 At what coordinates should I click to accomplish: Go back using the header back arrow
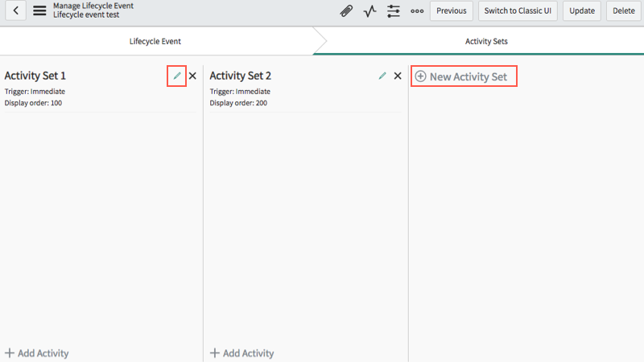(15, 10)
